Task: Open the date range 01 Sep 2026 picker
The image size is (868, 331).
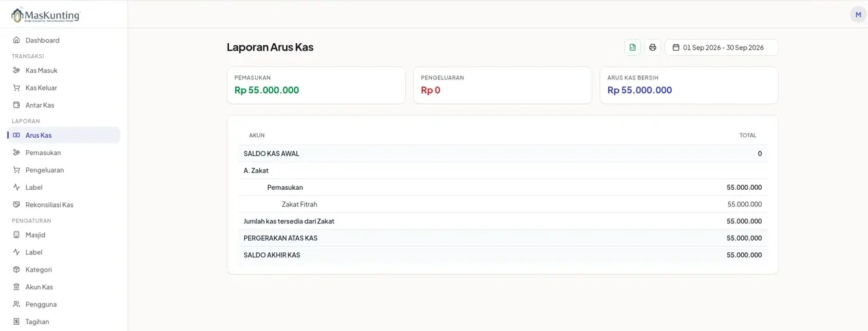Action: coord(721,47)
